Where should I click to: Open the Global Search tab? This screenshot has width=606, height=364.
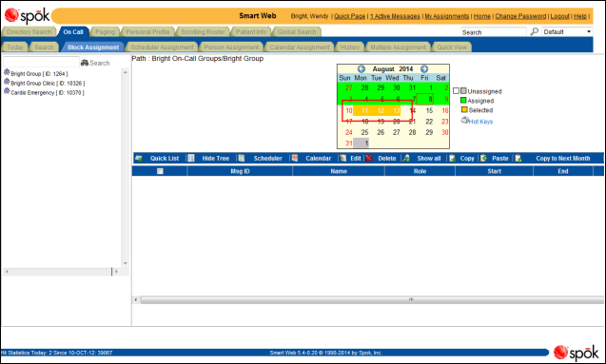point(297,32)
